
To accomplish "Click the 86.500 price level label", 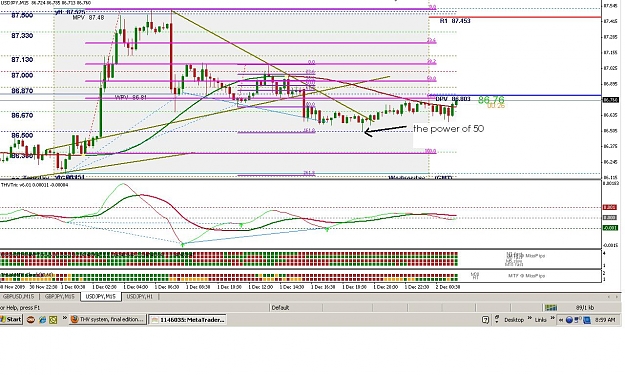I will click(22, 135).
